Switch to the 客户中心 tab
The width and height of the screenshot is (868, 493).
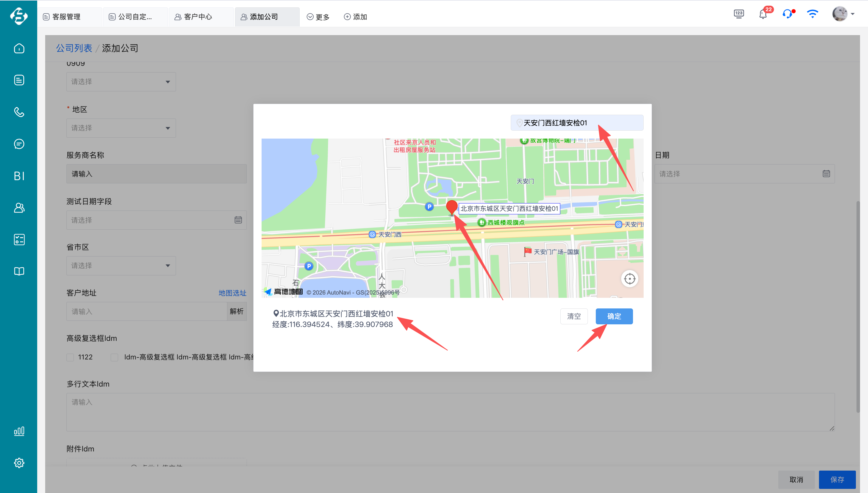click(x=198, y=17)
